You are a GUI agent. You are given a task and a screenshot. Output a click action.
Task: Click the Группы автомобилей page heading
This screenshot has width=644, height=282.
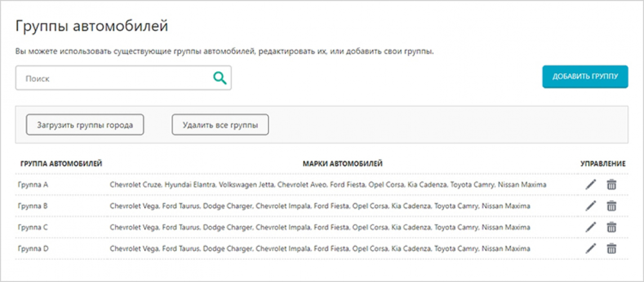click(92, 25)
